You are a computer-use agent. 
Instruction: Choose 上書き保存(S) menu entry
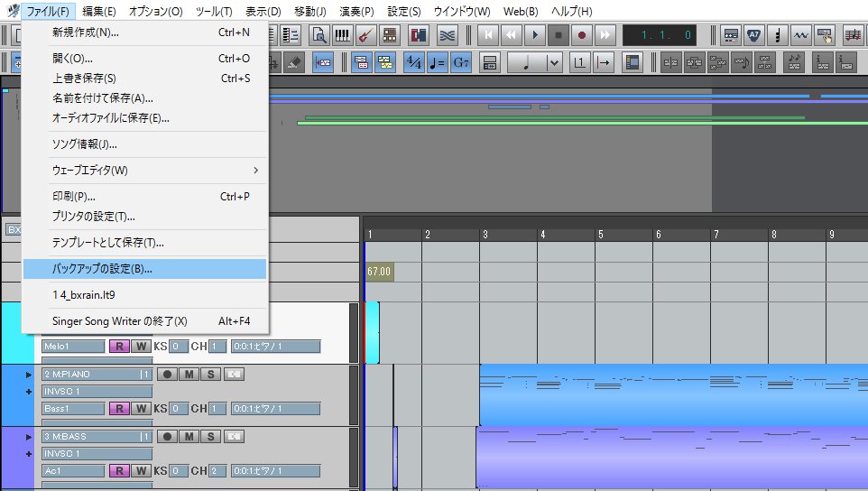(x=145, y=78)
